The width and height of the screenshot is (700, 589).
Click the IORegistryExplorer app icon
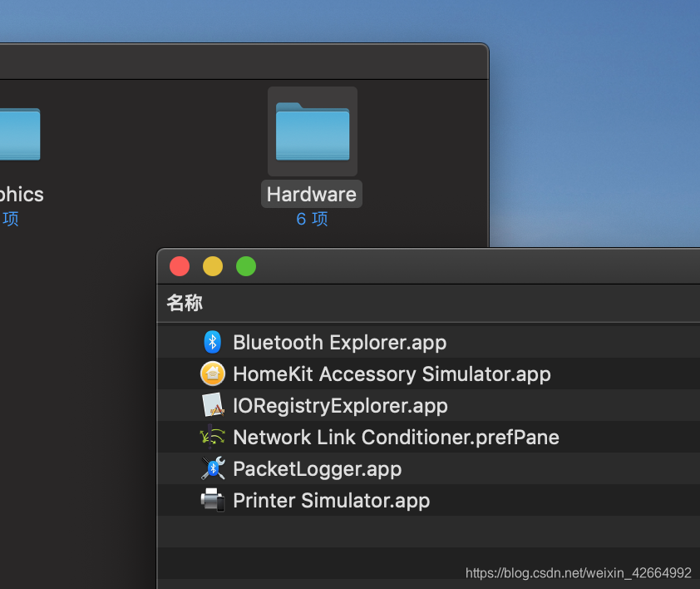213,405
